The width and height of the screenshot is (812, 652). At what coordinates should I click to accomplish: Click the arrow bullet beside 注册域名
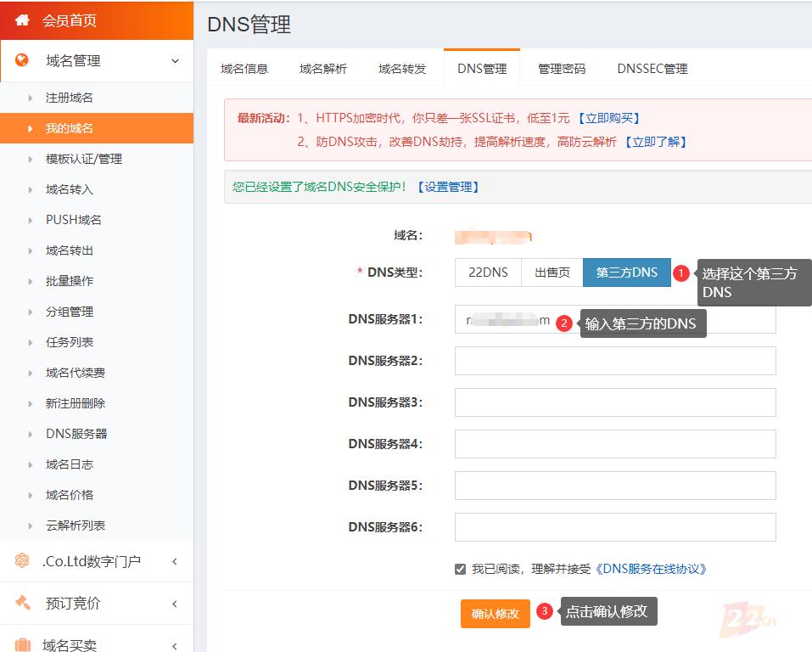coord(31,98)
